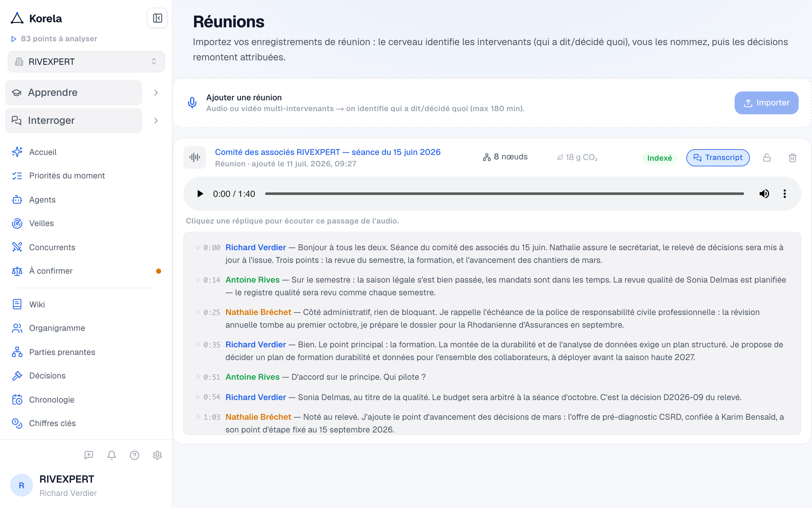Open the feedback message icon
812x508 pixels.
pos(88,455)
